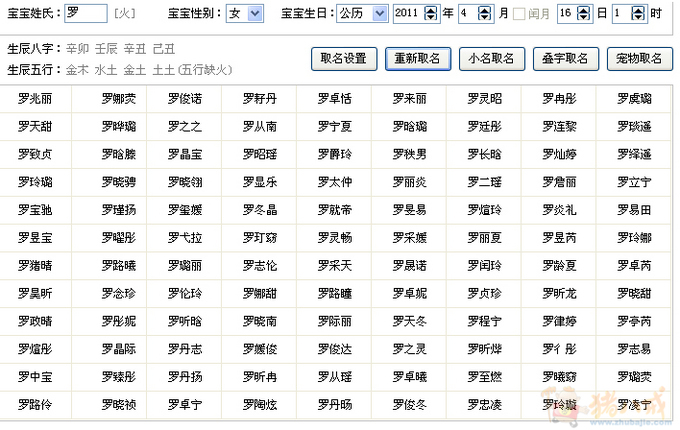Screen dimensions: 680x430
Task: Click the 重新取名 regenerate names button
Action: coord(418,59)
